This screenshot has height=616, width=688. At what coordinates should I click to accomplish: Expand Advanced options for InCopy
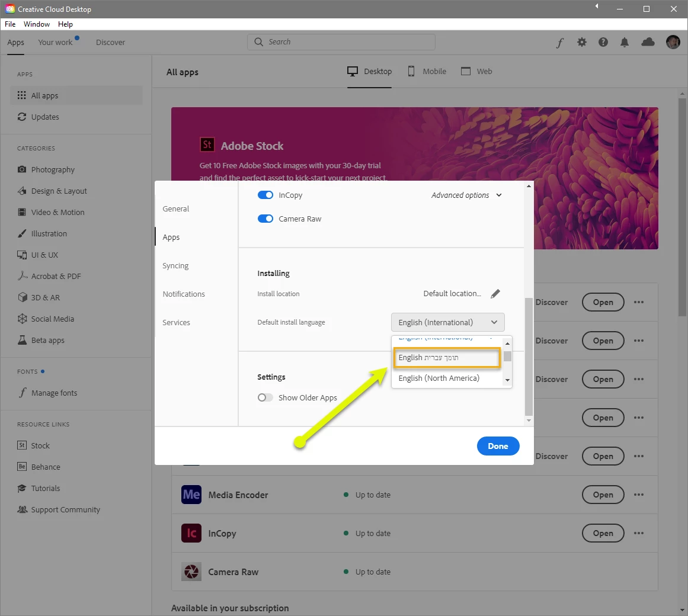pyautogui.click(x=466, y=195)
